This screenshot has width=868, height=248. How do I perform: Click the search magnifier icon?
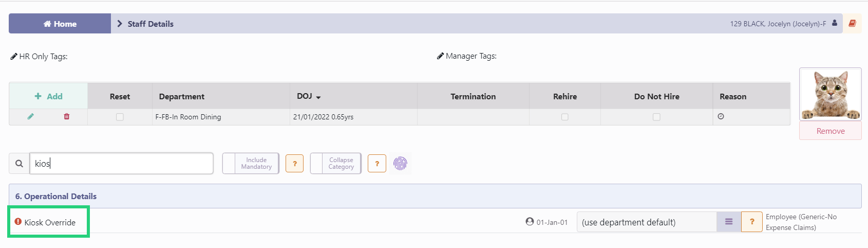click(x=19, y=164)
